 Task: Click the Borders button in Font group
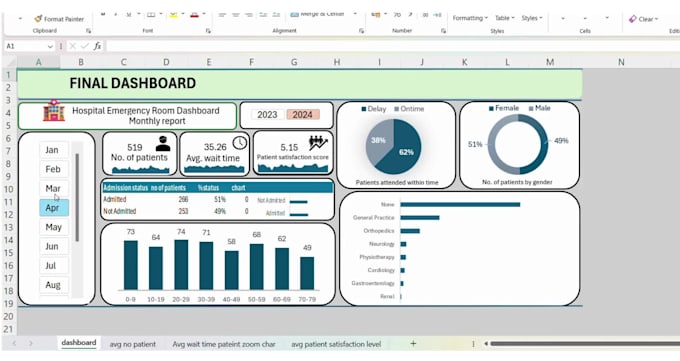click(x=150, y=15)
